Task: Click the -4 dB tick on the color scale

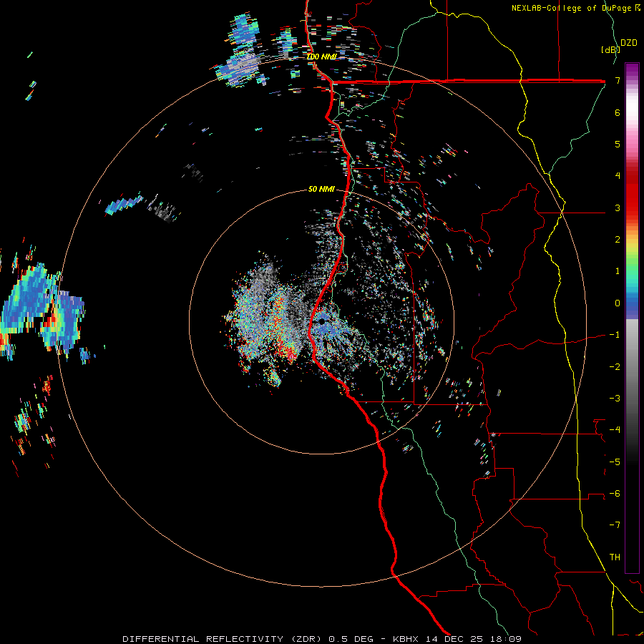Action: click(615, 430)
